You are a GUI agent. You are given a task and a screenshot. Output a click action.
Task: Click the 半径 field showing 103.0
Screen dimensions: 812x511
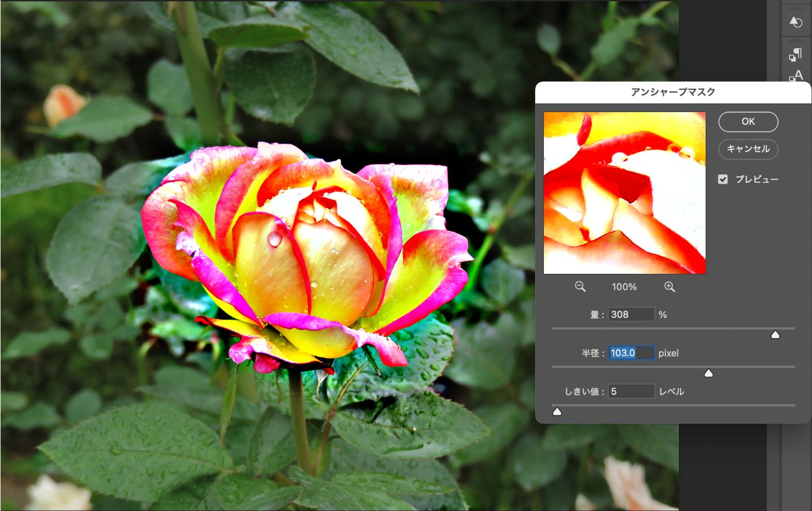tap(631, 353)
